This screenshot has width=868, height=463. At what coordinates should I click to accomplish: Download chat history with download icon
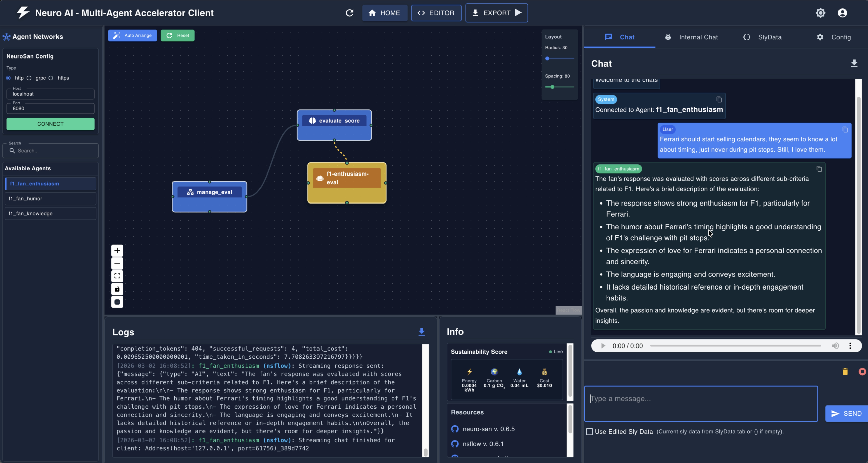[854, 63]
